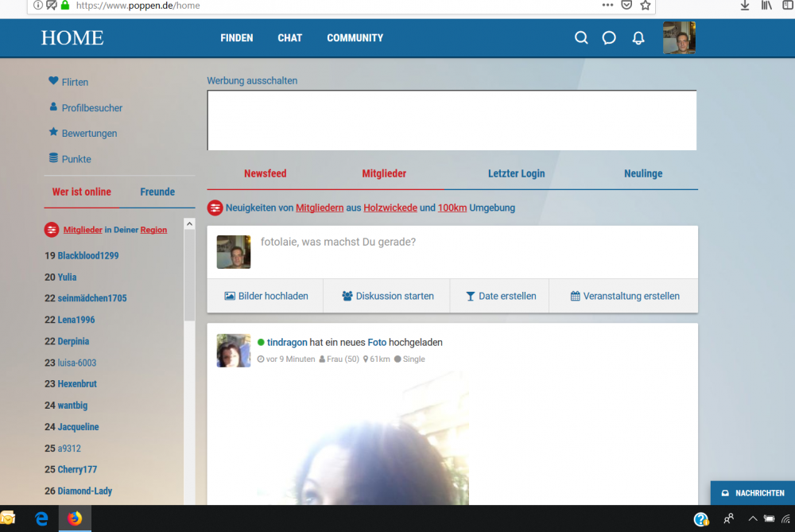This screenshot has width=795, height=532.
Task: Click the filter icon above the region list
Action: [52, 230]
